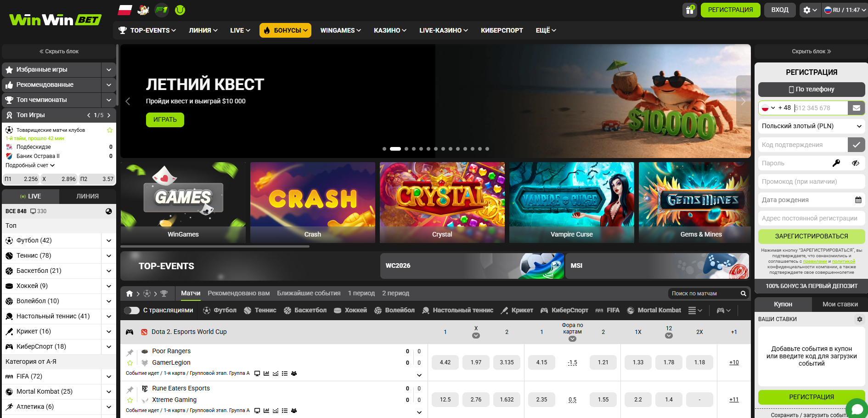
Task: Favorite the Poor Rangers vs GamerLegion match
Action: pyautogui.click(x=130, y=363)
